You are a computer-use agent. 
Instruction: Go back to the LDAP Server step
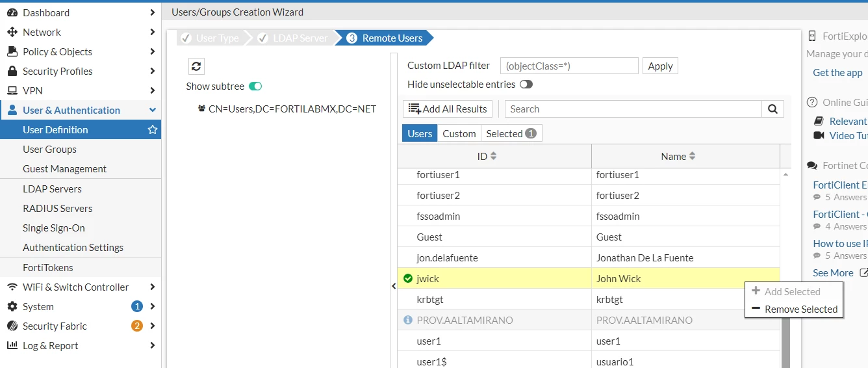pos(293,38)
